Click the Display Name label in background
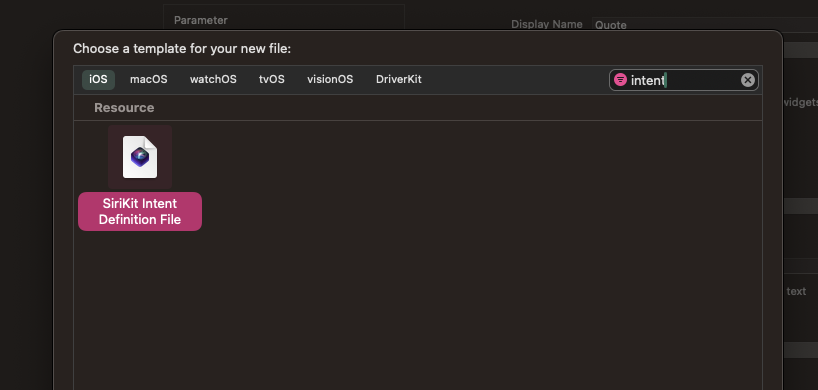This screenshot has height=390, width=818. pyautogui.click(x=547, y=25)
